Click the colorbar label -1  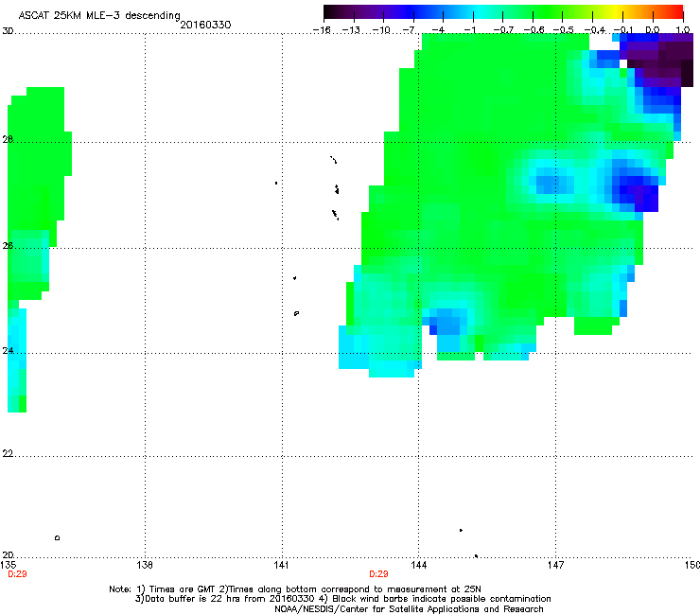pos(469,30)
